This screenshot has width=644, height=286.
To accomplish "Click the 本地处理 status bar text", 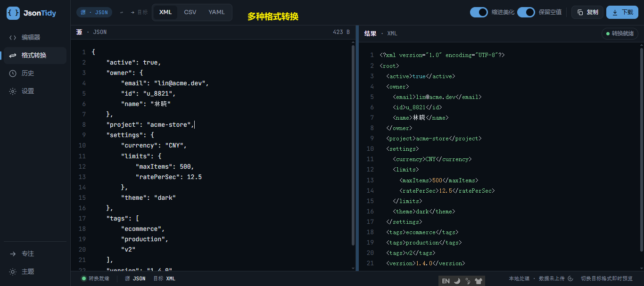I will pos(519,278).
